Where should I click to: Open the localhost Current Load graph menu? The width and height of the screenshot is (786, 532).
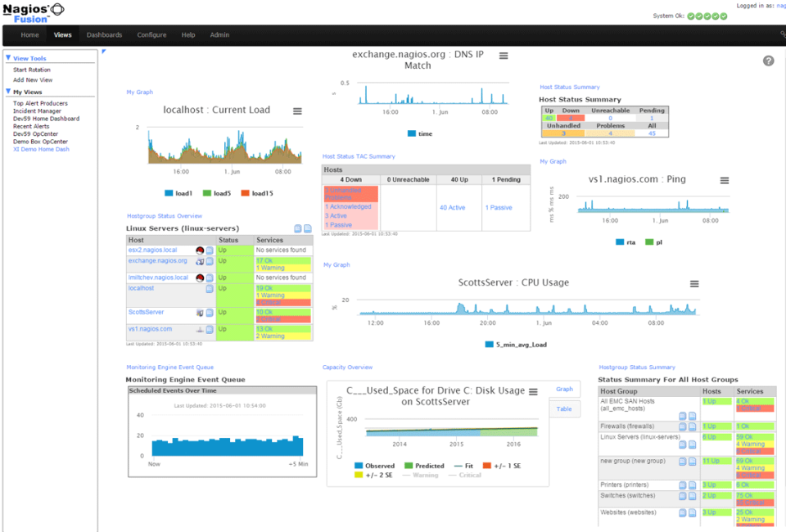pos(297,110)
